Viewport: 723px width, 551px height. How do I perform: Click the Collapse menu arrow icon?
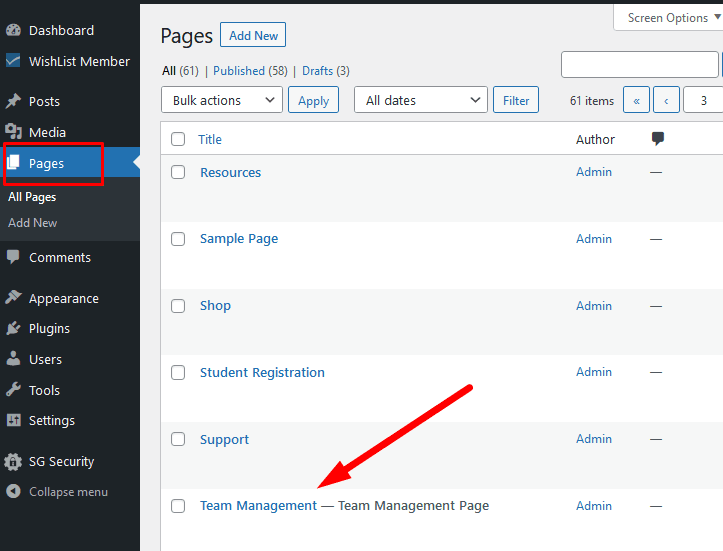13,491
